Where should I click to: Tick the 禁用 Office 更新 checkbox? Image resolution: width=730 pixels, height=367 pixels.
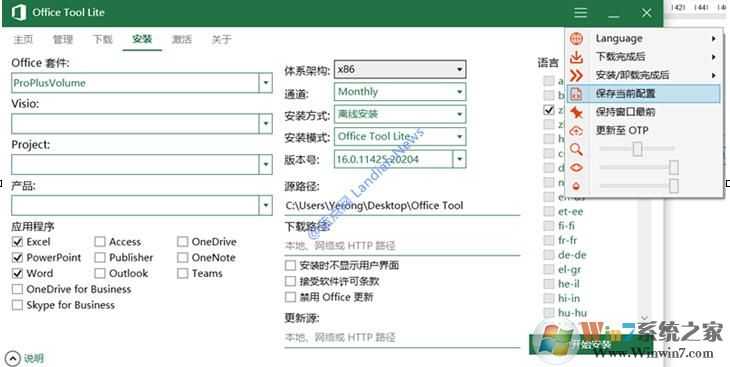[x=291, y=297]
